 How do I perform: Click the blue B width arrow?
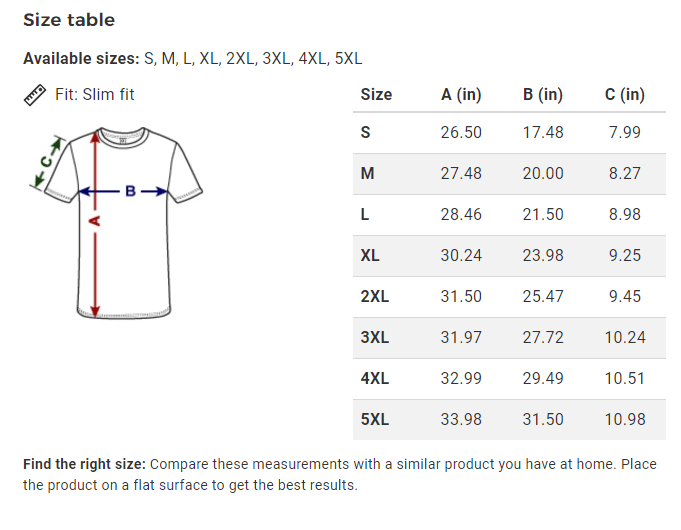[x=124, y=191]
